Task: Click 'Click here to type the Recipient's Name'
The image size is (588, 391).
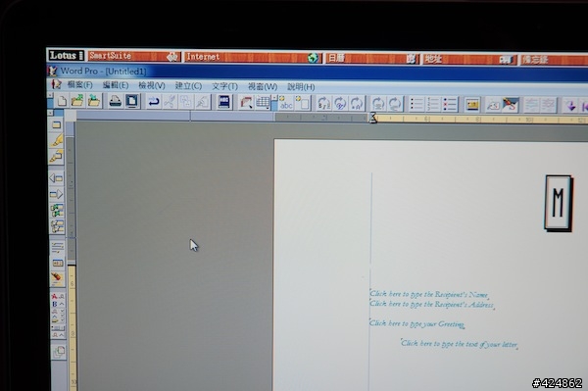Action: coord(428,294)
